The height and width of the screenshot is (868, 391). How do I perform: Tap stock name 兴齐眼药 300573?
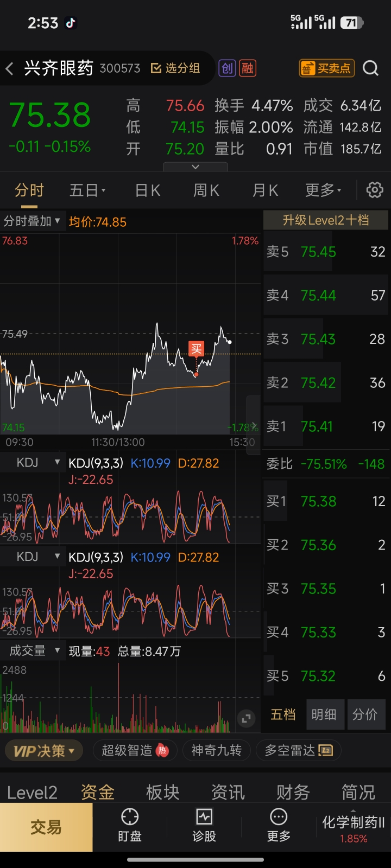point(82,68)
